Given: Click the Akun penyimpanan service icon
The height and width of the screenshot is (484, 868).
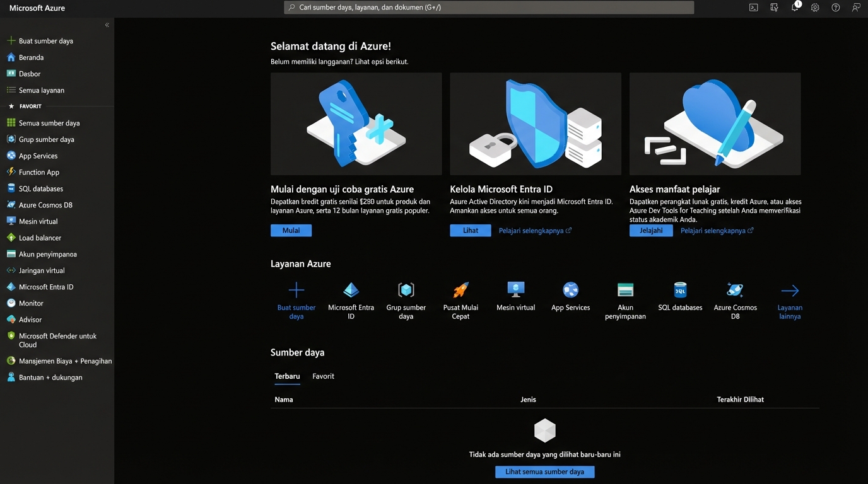Looking at the screenshot, I should (x=625, y=290).
